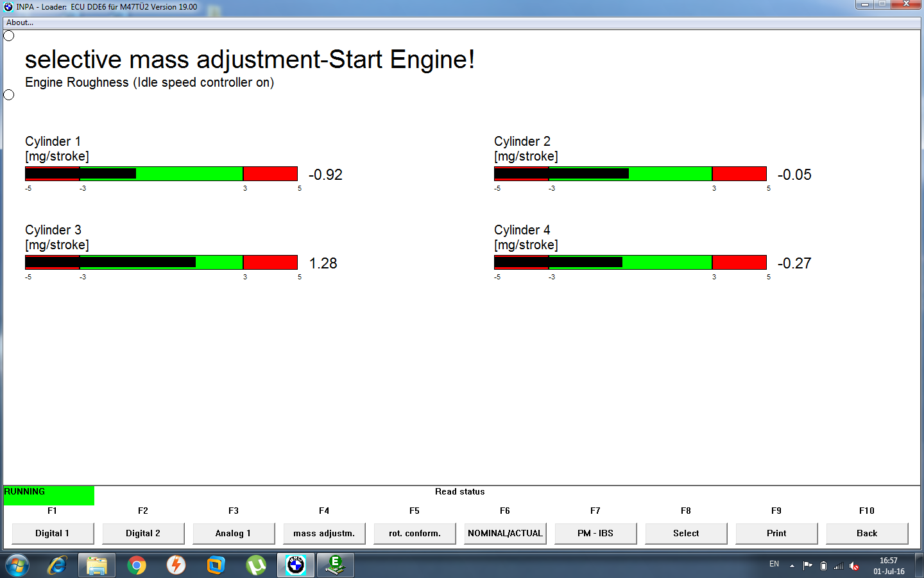Click the Cylinder 2 label
Viewport: 924px width, 578px height.
tap(522, 141)
